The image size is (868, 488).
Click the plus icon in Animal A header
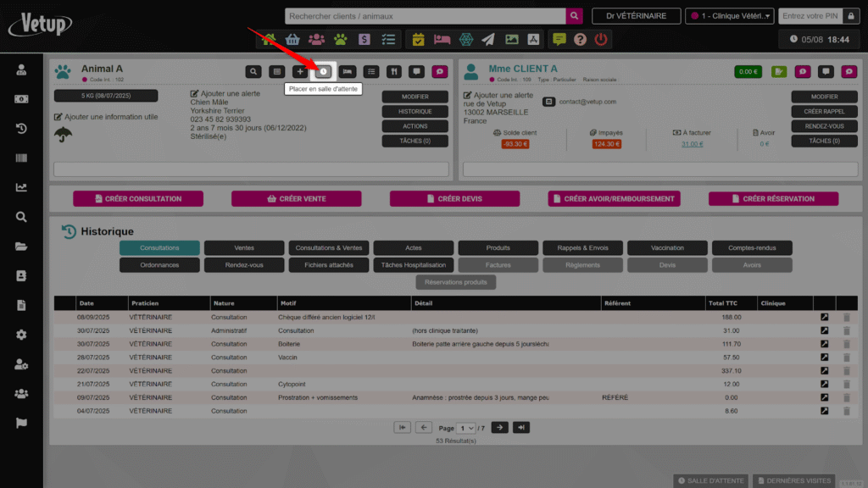point(300,72)
